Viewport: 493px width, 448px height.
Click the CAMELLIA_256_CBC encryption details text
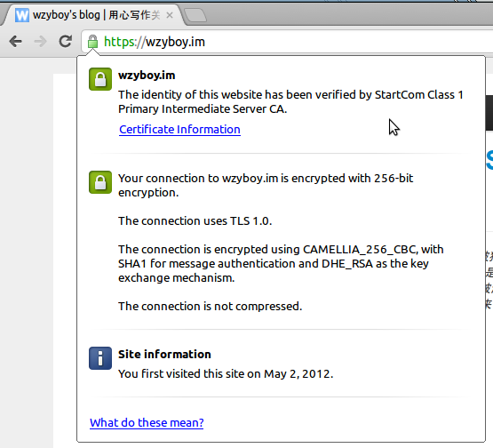coord(281,263)
